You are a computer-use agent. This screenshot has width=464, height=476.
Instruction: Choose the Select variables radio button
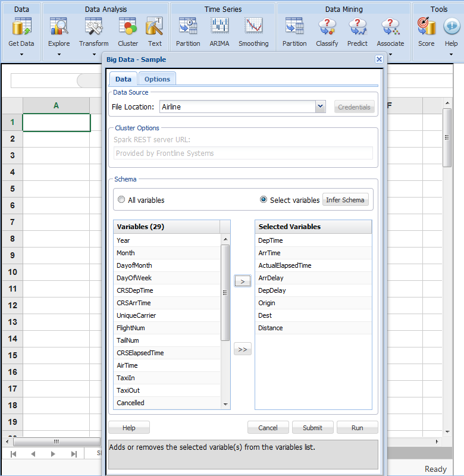click(264, 199)
